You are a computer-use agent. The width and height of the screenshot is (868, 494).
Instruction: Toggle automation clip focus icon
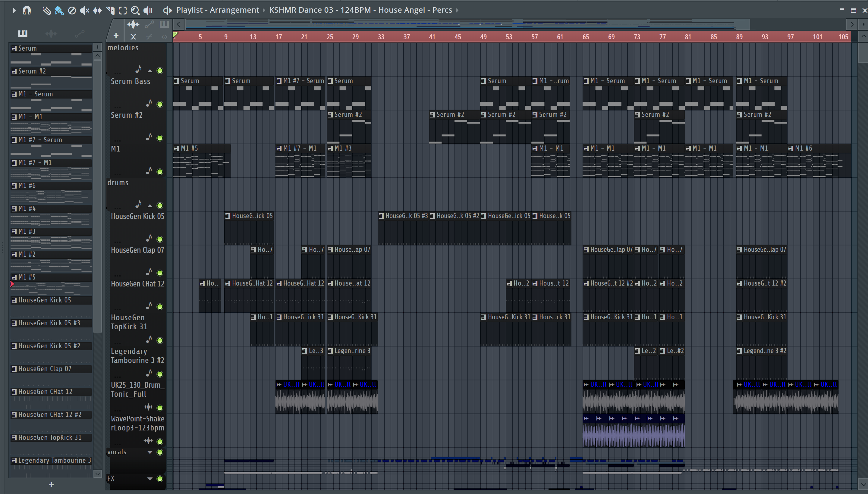149,24
